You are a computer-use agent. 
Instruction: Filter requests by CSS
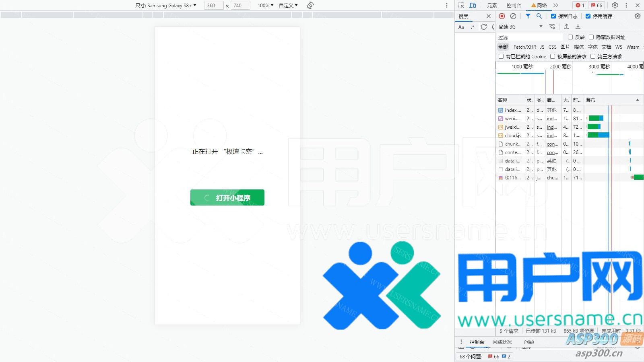tap(552, 47)
